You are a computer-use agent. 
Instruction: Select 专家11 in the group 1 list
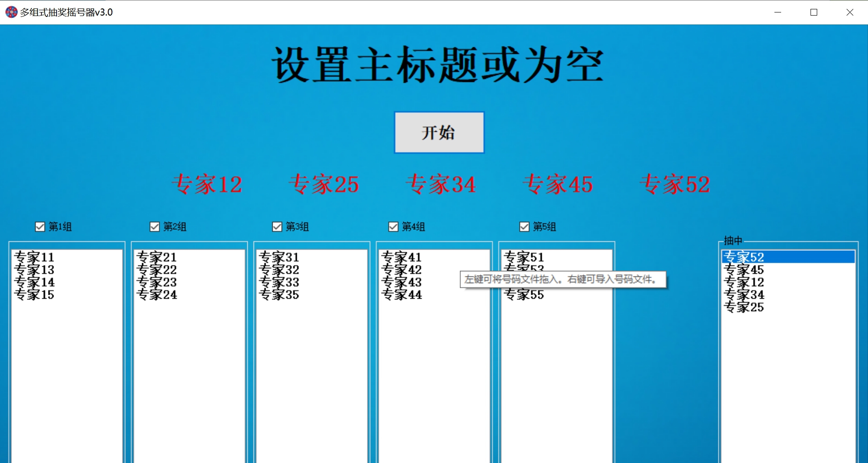67,257
